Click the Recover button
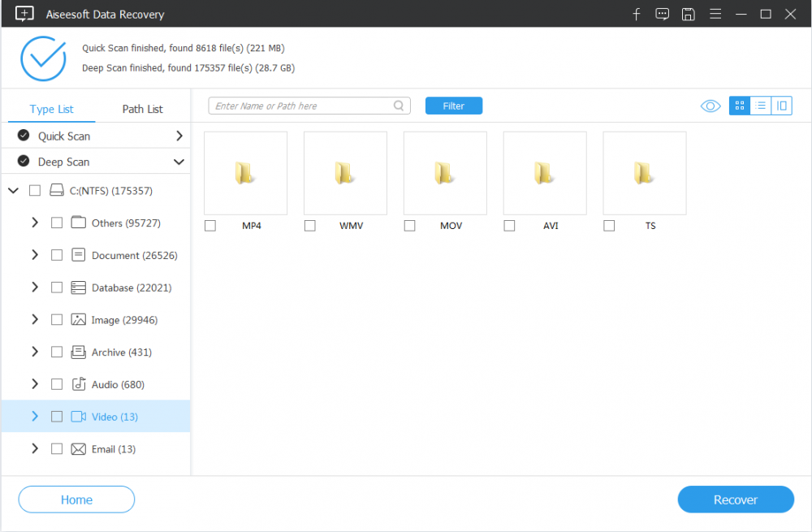 (736, 500)
